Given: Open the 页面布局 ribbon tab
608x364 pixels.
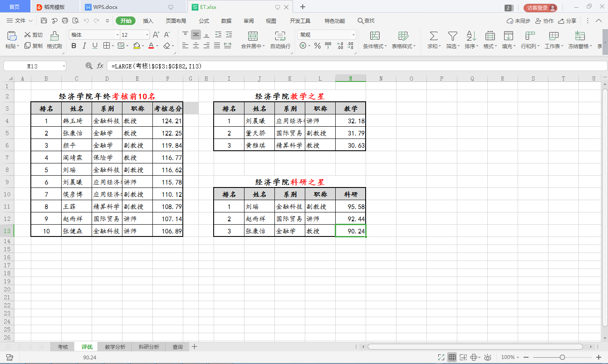Looking at the screenshot, I should pyautogui.click(x=176, y=21).
